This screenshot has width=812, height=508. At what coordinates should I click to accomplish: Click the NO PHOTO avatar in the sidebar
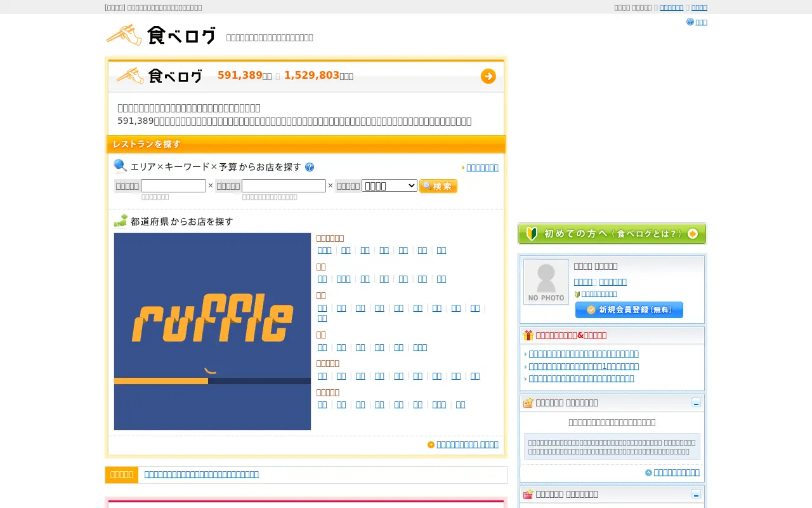pyautogui.click(x=546, y=282)
